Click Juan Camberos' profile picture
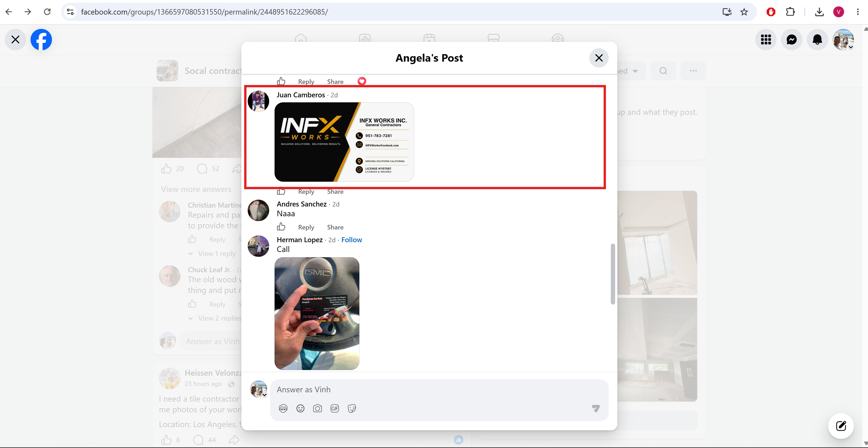Image resolution: width=868 pixels, height=448 pixels. [x=258, y=101]
